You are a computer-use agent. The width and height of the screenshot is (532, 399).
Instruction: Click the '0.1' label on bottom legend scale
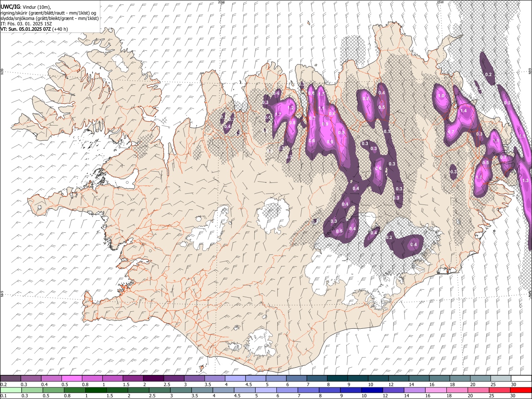click(3, 396)
